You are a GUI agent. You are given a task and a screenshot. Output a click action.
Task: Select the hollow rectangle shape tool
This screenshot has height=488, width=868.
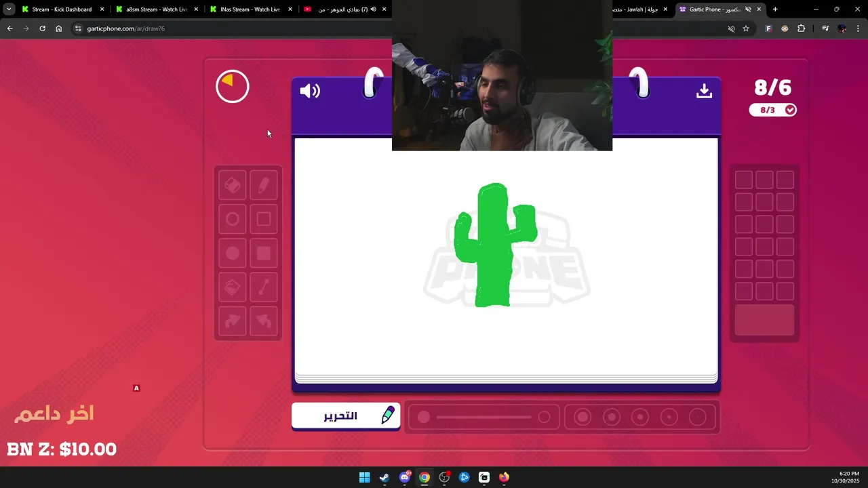tap(264, 219)
